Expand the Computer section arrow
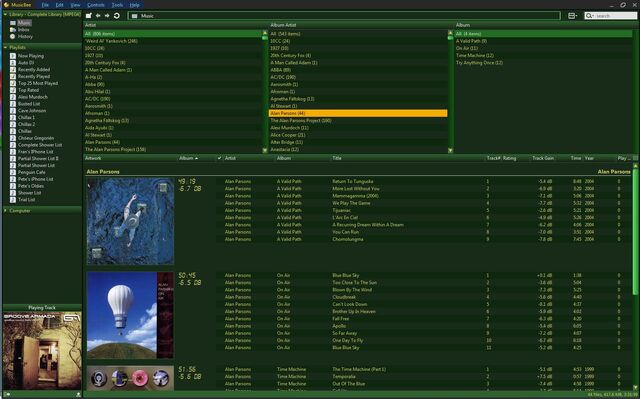 pyautogui.click(x=5, y=211)
